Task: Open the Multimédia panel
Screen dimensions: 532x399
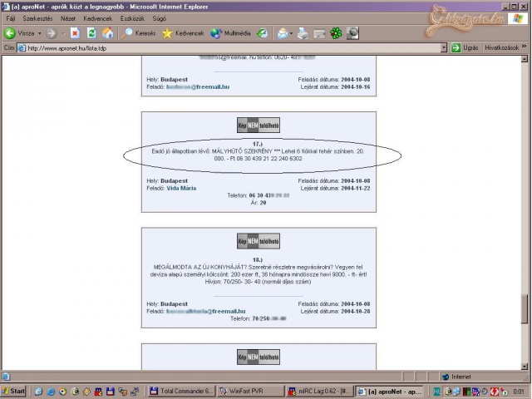Action: coord(231,33)
